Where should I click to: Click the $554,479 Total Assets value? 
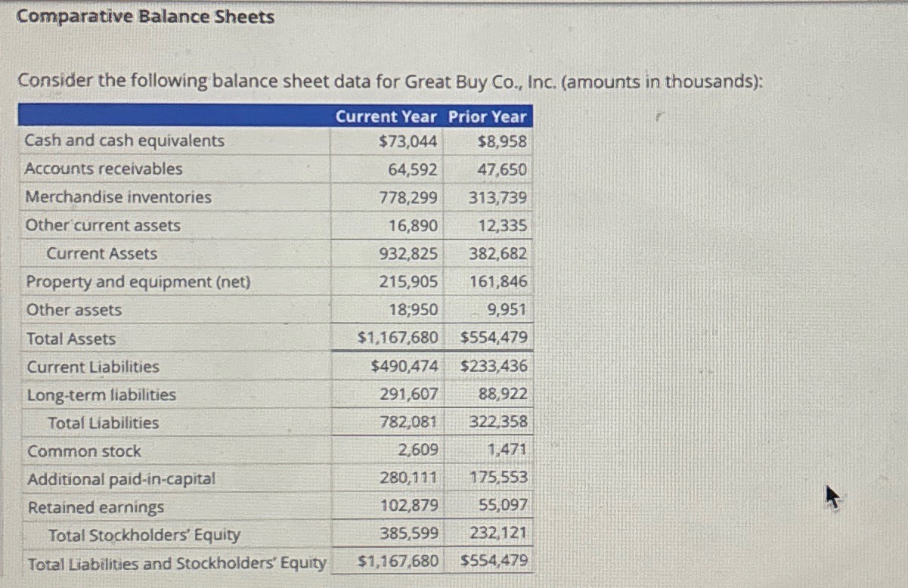[x=494, y=338]
